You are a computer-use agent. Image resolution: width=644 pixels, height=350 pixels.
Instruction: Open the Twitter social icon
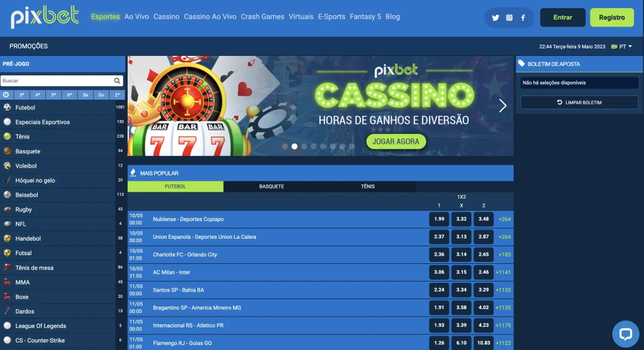pos(496,18)
